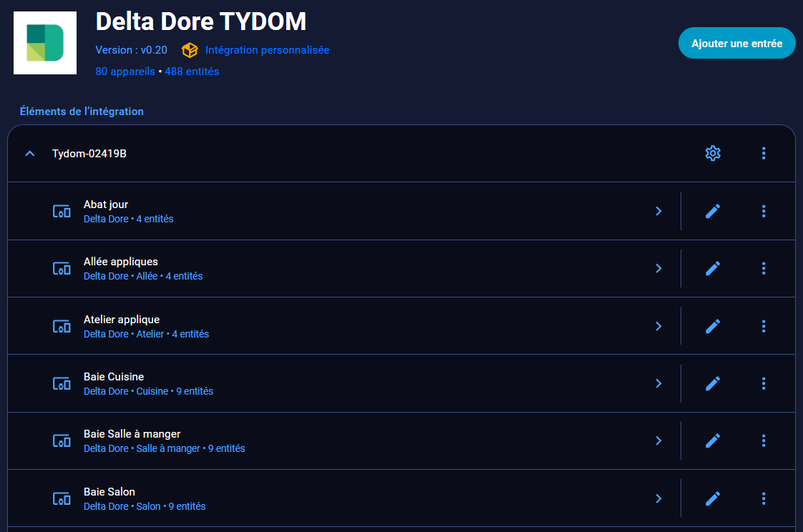Image resolution: width=803 pixels, height=532 pixels.
Task: Edit Baie Cuisine with pencil icon
Action: (712, 384)
